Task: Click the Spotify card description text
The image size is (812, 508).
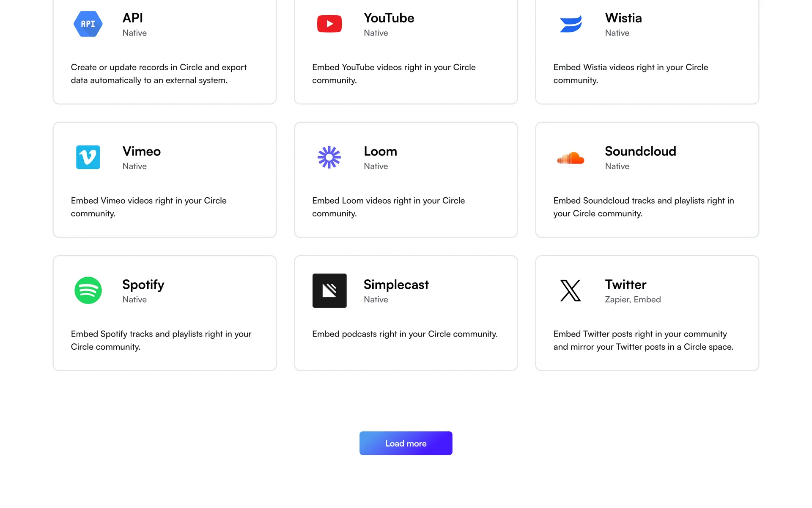Action: click(x=161, y=340)
